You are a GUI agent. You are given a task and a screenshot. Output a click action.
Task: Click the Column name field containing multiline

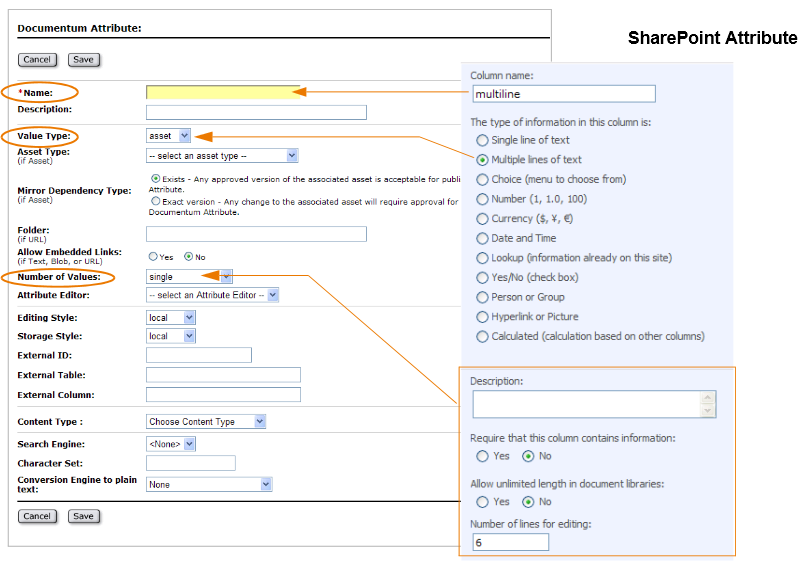click(564, 94)
